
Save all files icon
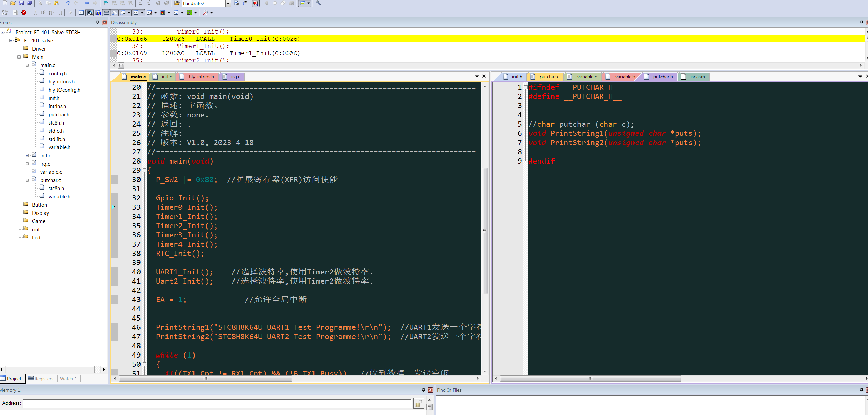(x=29, y=3)
